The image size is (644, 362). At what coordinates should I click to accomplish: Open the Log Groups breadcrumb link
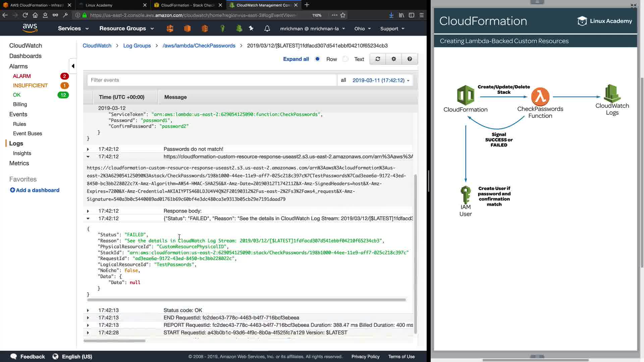pyautogui.click(x=137, y=46)
